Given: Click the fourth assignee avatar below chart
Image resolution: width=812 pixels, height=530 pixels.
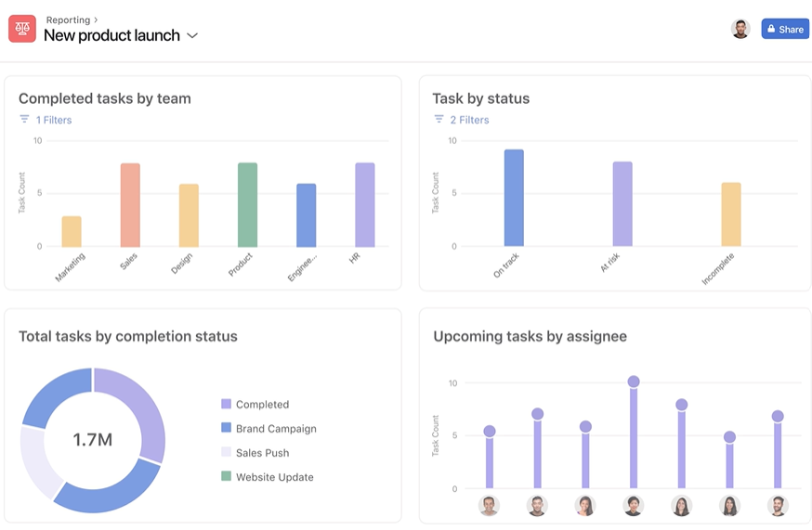Looking at the screenshot, I should click(634, 506).
